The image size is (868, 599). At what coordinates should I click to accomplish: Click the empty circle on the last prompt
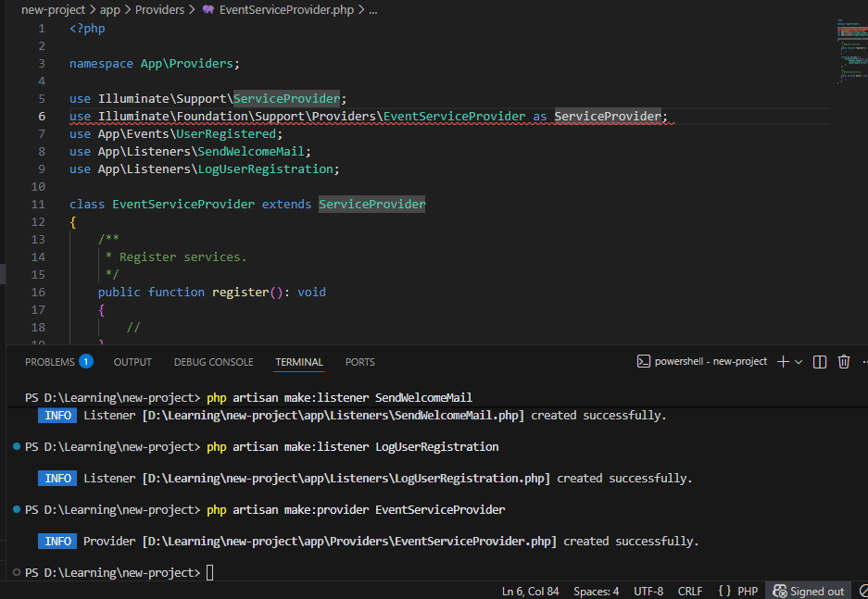tap(17, 572)
